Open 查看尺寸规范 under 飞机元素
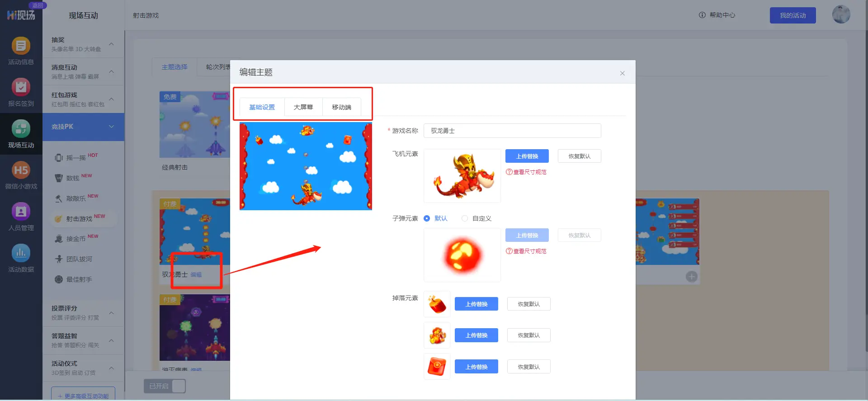The height and width of the screenshot is (401, 868). [526, 172]
